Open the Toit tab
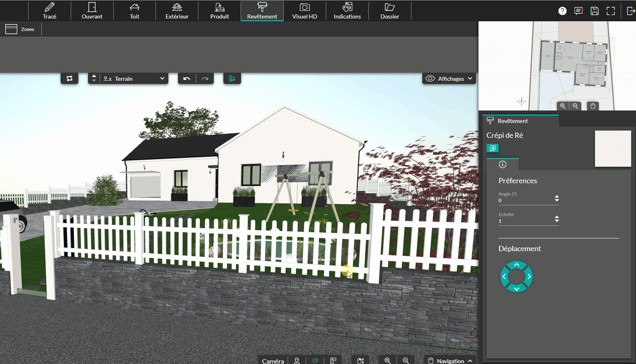 tap(135, 11)
